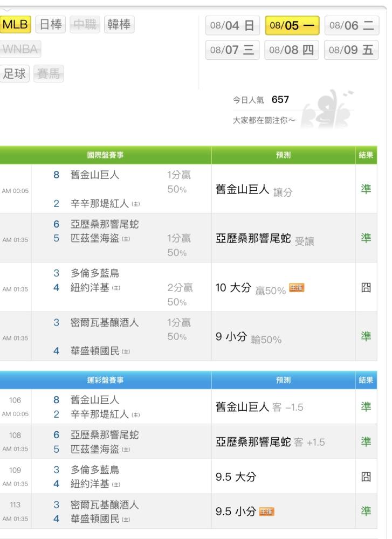The height and width of the screenshot is (539, 392).
Task: Click 2分贏 50% odds for 紐約洋基
Action: point(180,295)
